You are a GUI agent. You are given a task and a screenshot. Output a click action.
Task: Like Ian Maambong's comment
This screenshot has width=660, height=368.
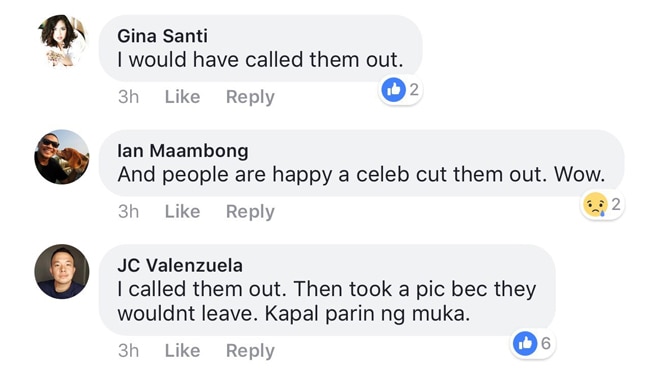click(x=182, y=211)
